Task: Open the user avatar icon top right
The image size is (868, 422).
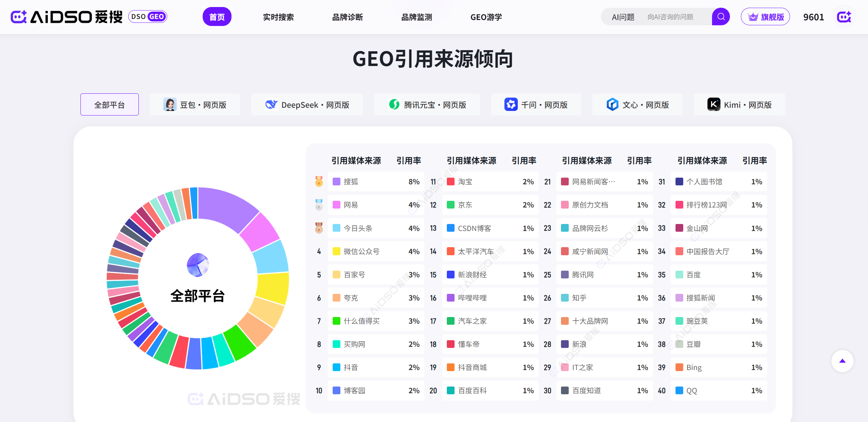Action: coord(844,17)
